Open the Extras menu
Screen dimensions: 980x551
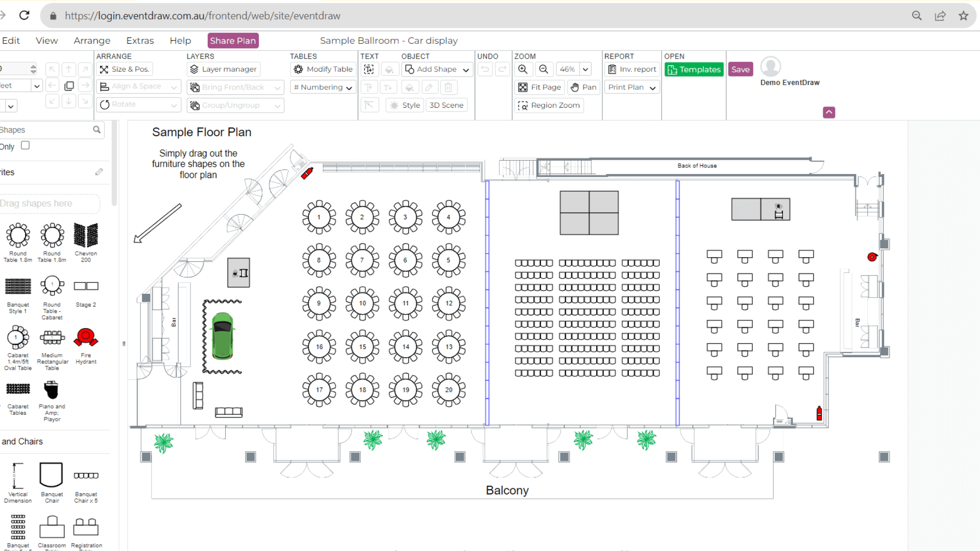point(140,41)
